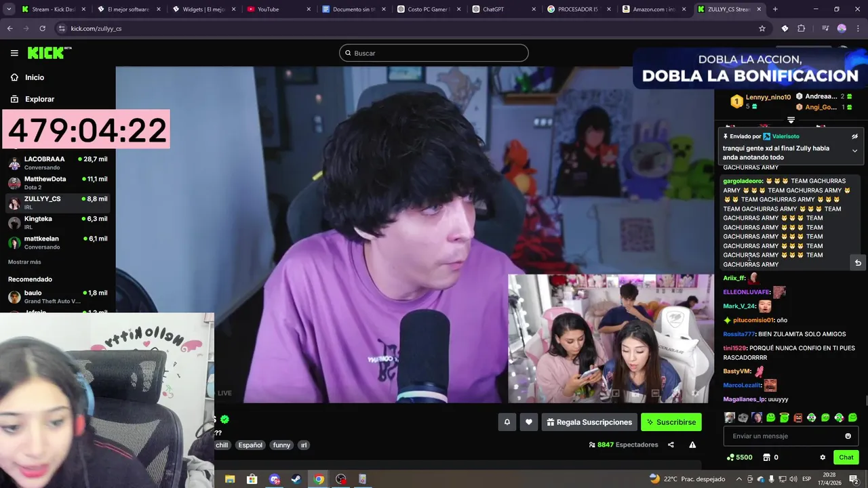Follow channel with the heart button
Screen dimensions: 868x488
click(529, 422)
